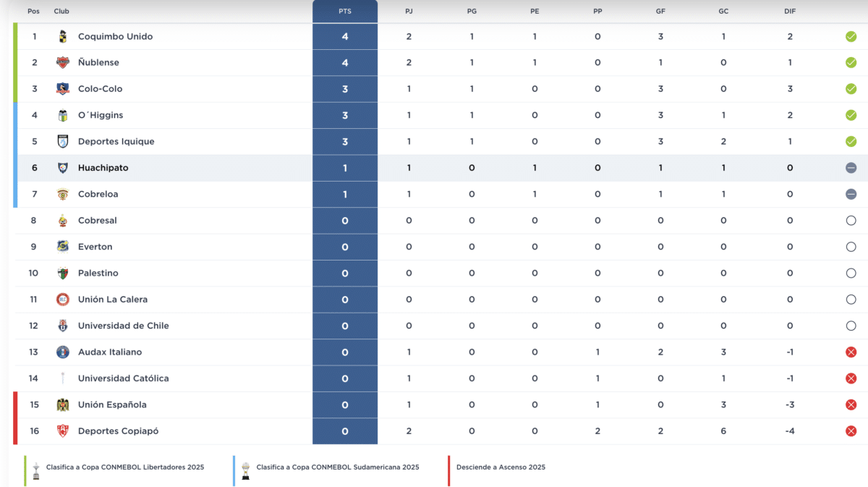This screenshot has width=868, height=487.
Task: Click the DIF column header
Action: click(790, 11)
